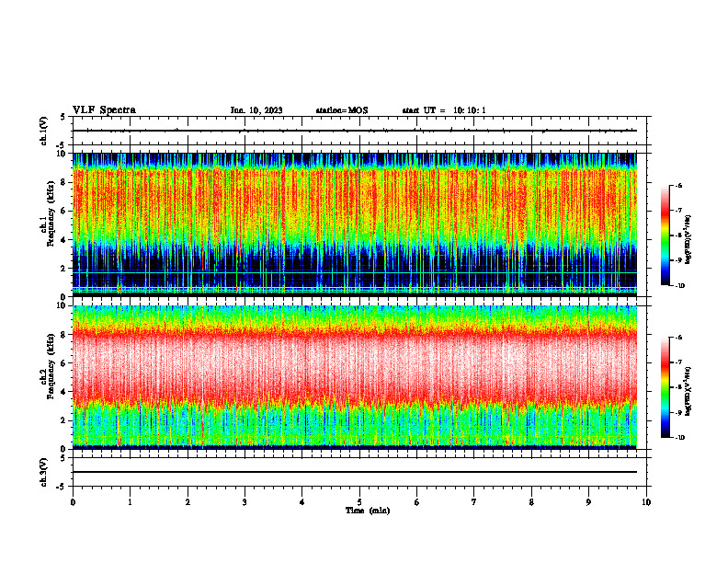
Task: Click the "start UT = 10:10:1" header text
Action: pyautogui.click(x=444, y=110)
